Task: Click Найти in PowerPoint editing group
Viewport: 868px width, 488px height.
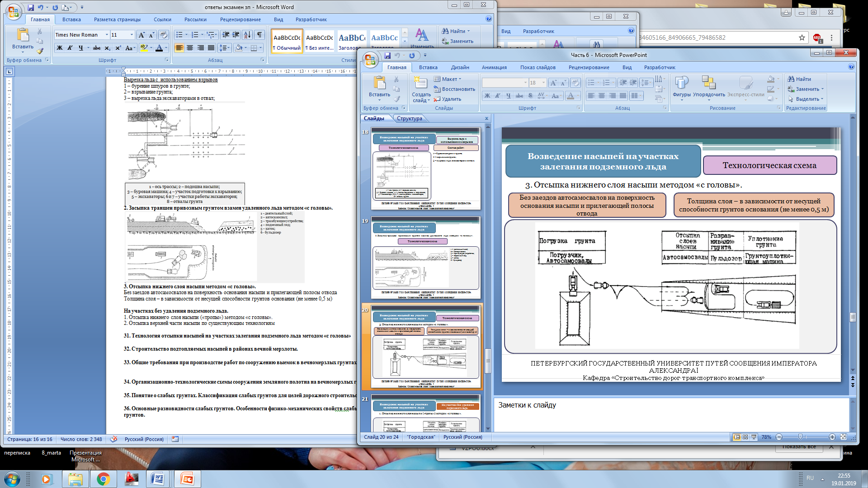Action: click(799, 79)
